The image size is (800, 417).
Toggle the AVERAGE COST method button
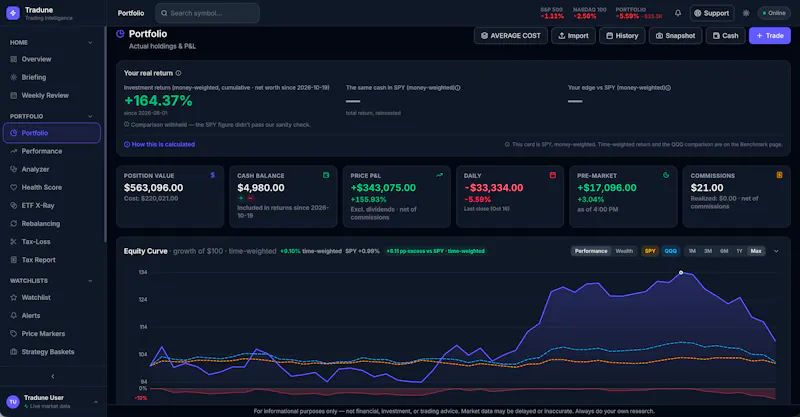click(511, 36)
